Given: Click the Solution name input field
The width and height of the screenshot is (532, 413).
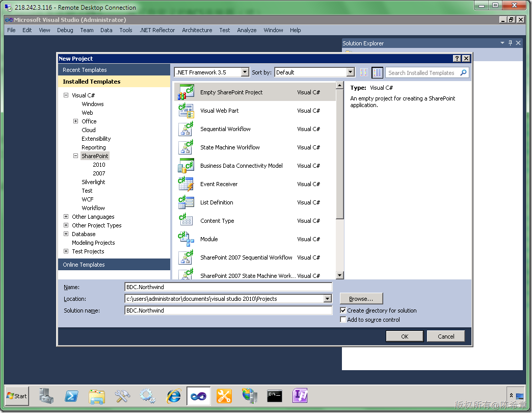Looking at the screenshot, I should click(228, 310).
